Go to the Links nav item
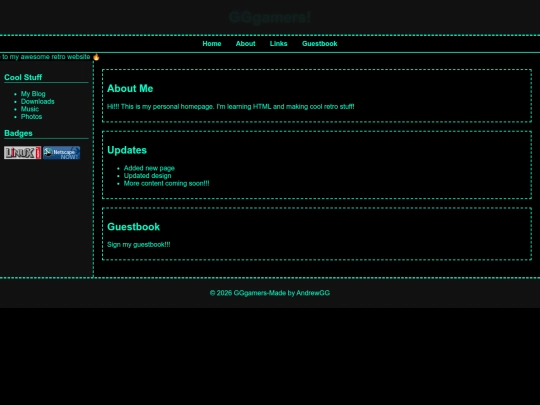The height and width of the screenshot is (405, 540). 278,44
